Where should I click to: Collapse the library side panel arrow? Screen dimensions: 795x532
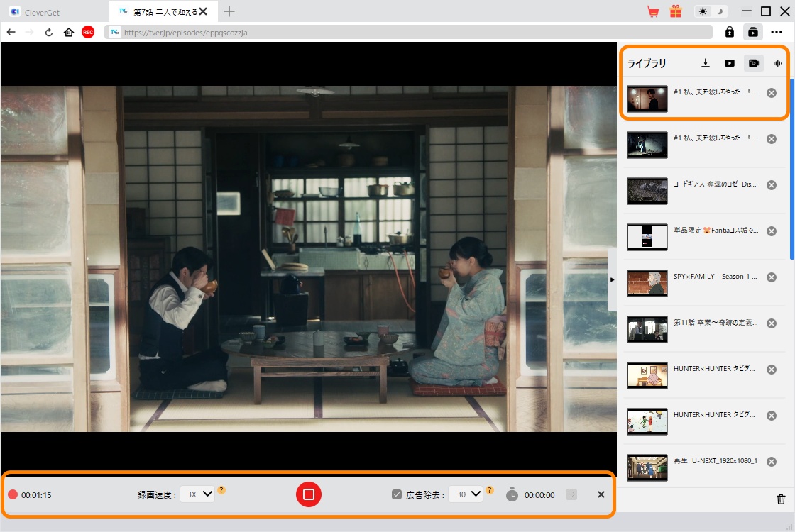612,279
